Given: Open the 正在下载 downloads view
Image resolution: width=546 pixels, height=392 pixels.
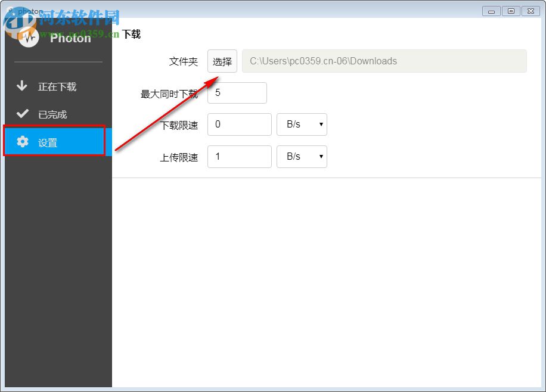Looking at the screenshot, I should pos(57,86).
